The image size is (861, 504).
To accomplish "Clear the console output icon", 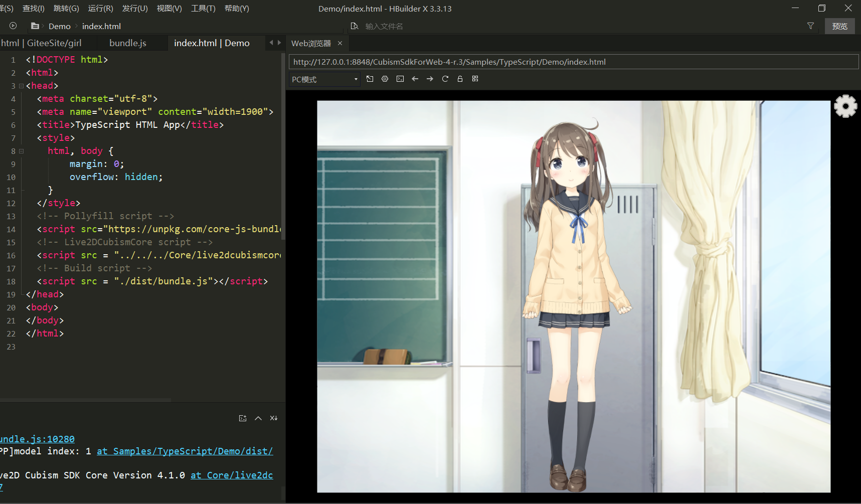I will click(x=273, y=418).
